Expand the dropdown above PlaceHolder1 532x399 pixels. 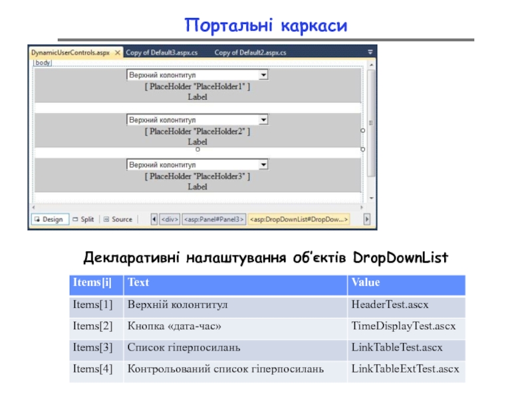[263, 74]
